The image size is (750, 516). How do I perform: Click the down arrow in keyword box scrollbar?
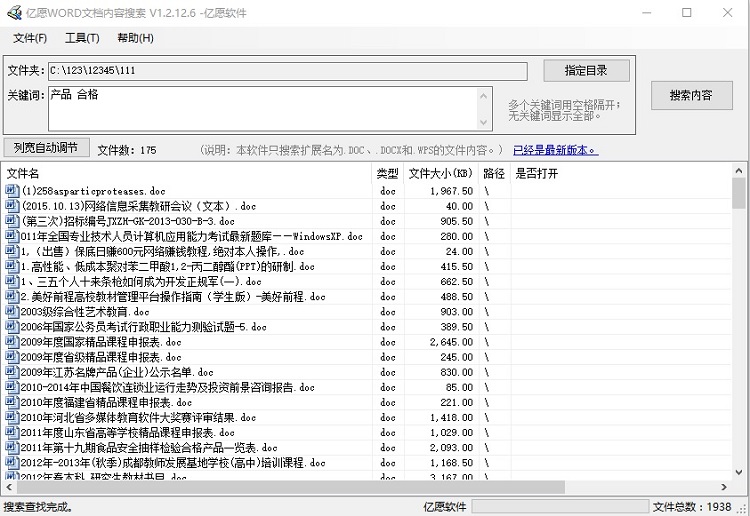pyautogui.click(x=484, y=122)
